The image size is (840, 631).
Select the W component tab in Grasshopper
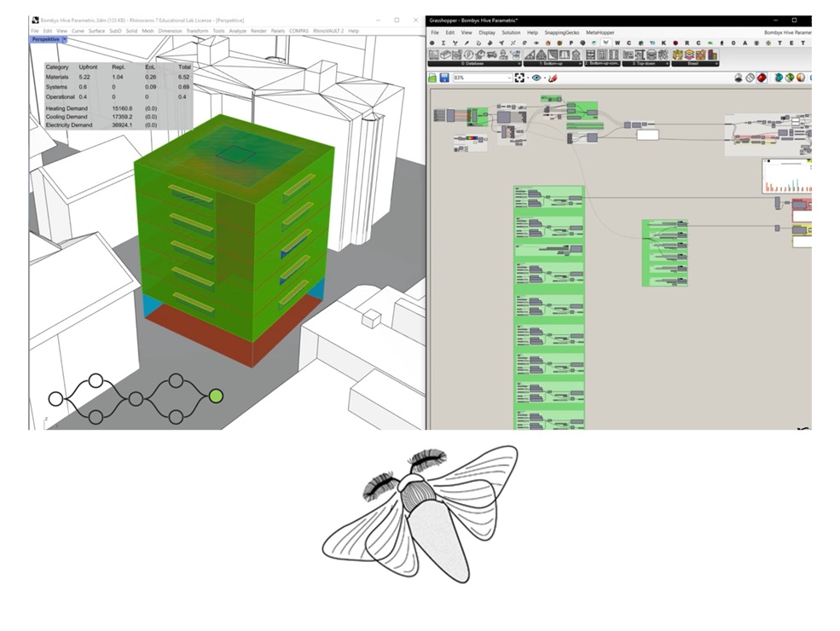pos(617,43)
